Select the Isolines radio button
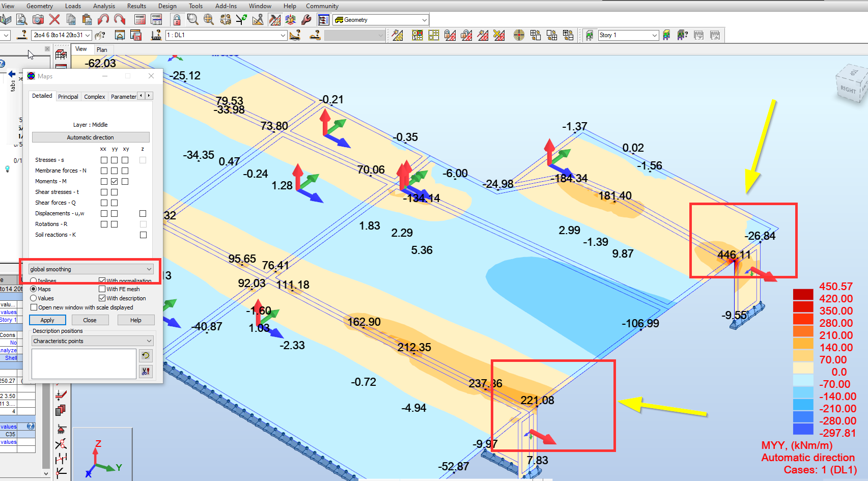The image size is (868, 481). [x=34, y=280]
